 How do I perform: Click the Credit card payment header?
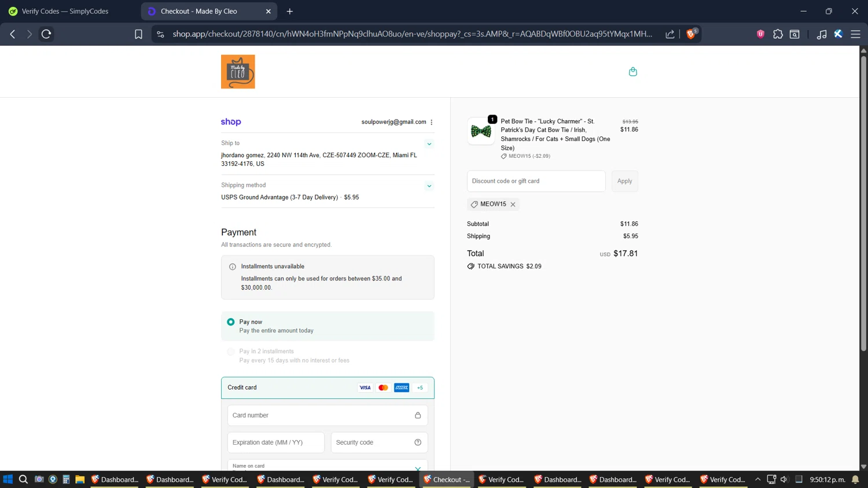pyautogui.click(x=328, y=388)
